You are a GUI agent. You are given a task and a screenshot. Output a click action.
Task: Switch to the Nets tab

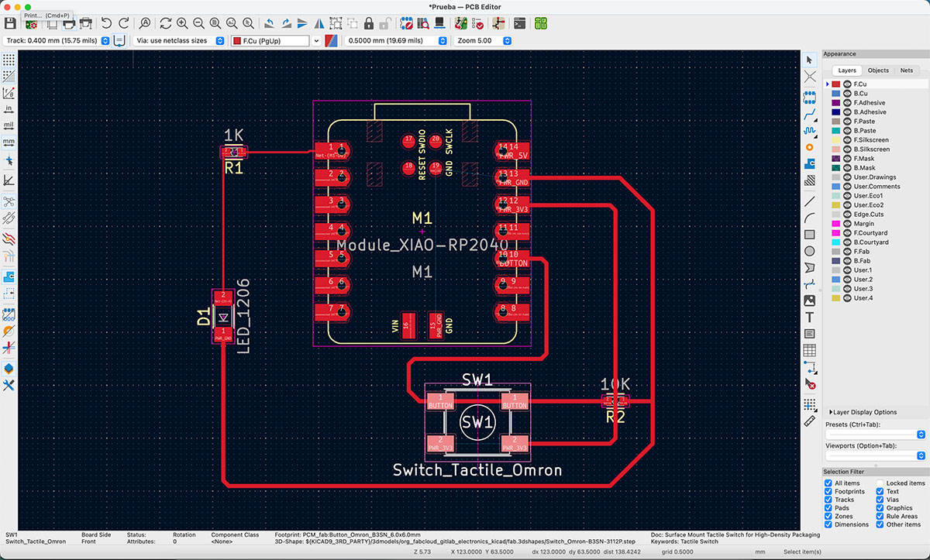pos(906,70)
